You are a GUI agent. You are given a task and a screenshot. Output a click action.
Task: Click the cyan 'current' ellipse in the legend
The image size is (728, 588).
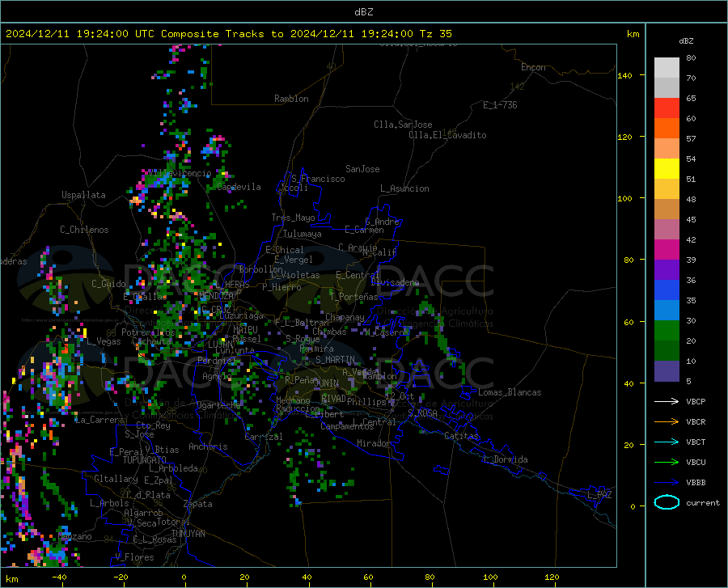click(667, 502)
